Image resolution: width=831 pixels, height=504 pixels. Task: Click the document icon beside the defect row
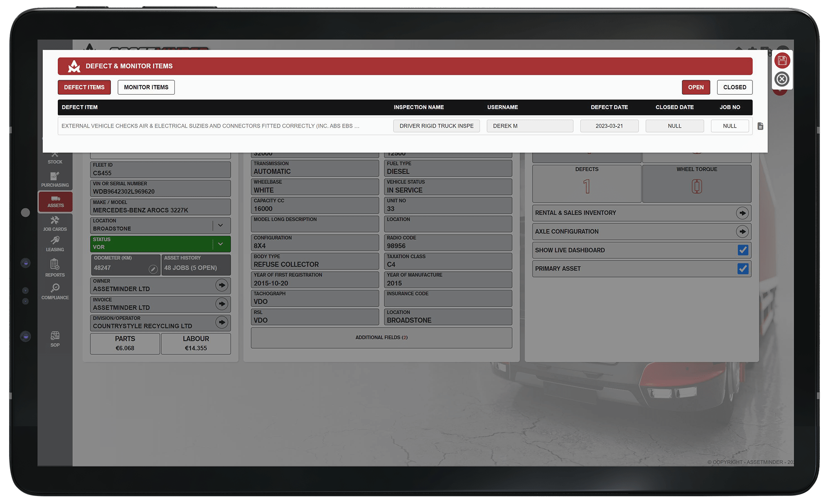(760, 126)
